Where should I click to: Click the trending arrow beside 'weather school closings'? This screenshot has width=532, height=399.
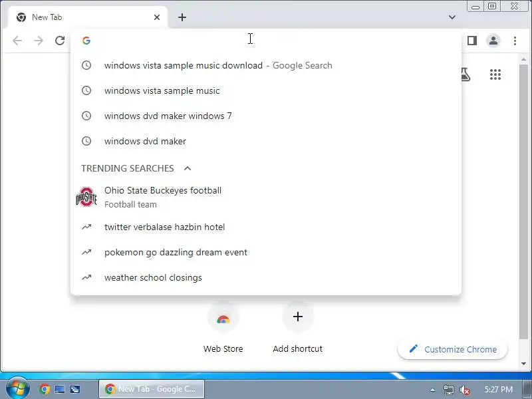86,277
